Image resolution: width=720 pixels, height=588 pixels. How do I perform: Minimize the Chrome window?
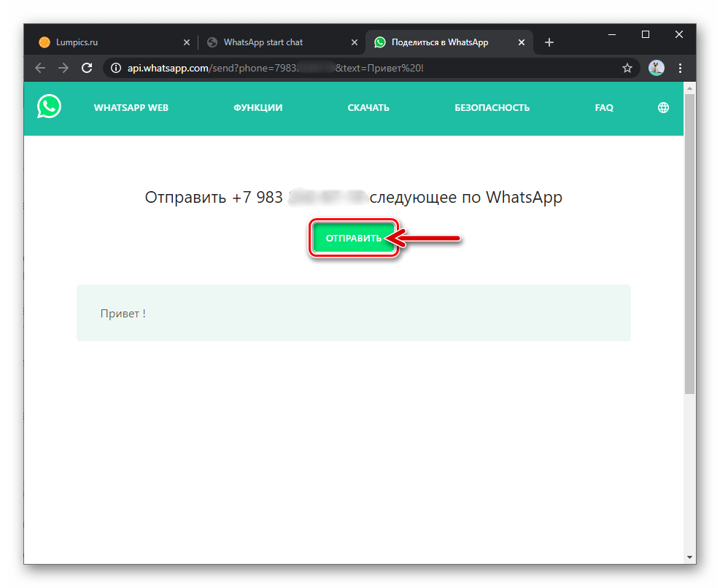tap(611, 34)
